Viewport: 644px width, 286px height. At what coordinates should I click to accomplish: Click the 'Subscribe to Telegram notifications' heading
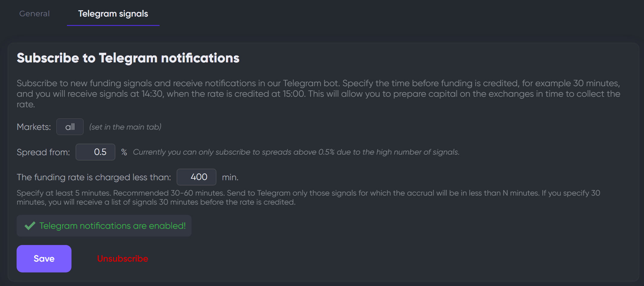(x=128, y=58)
